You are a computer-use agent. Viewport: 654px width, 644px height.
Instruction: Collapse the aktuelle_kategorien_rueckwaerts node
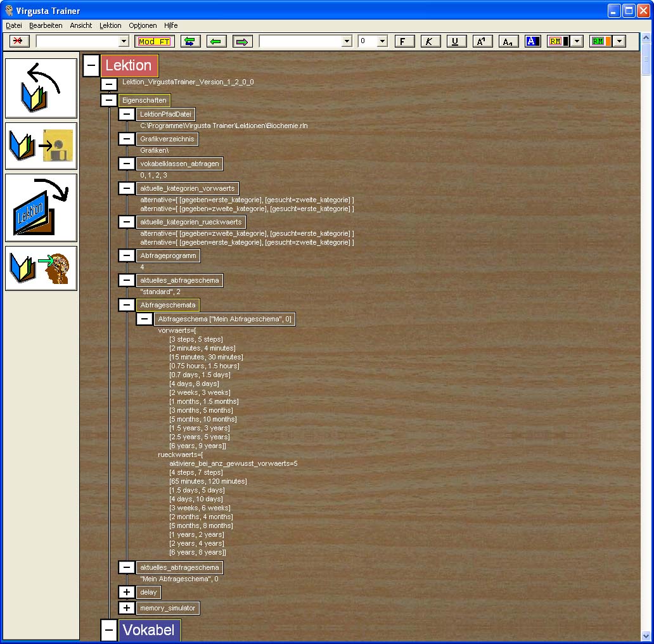coord(126,222)
